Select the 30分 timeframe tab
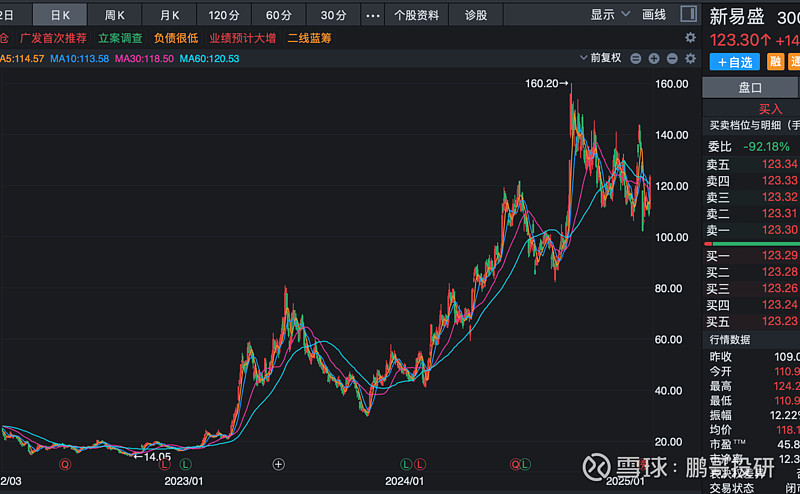 pyautogui.click(x=333, y=15)
